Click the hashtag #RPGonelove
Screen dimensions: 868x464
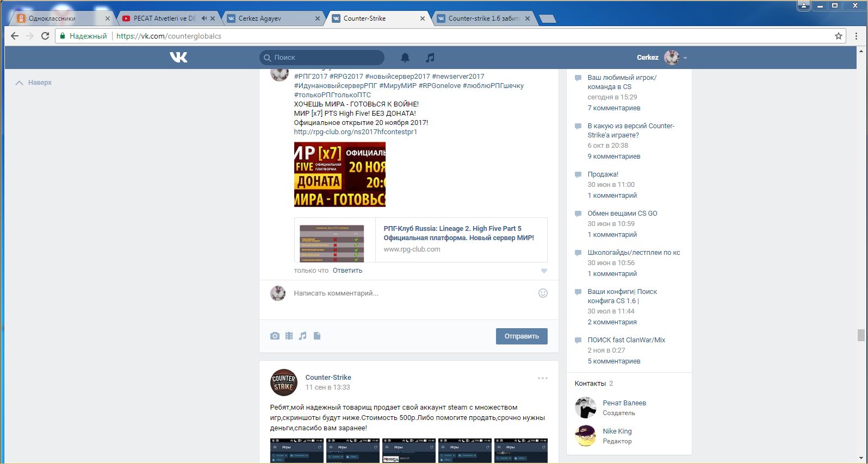click(439, 86)
